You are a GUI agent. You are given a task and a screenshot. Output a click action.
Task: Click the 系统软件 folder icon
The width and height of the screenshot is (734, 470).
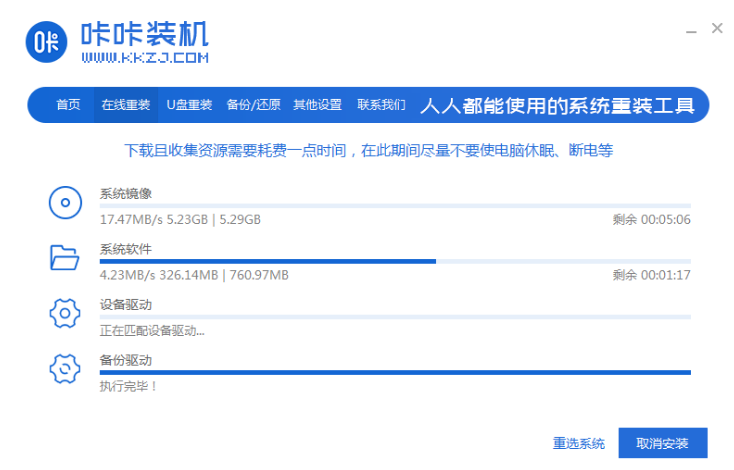[64, 258]
